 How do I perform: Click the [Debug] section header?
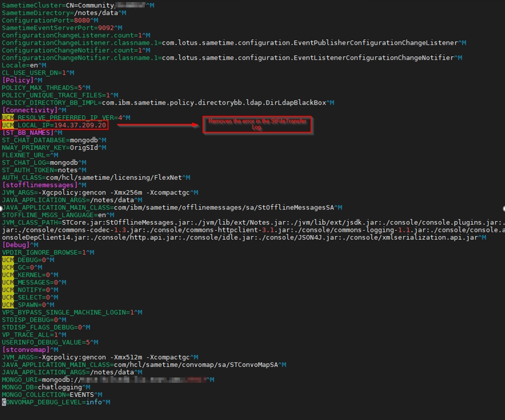click(x=15, y=245)
